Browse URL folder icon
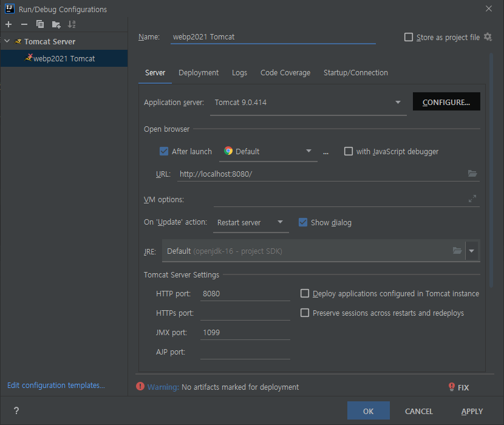The height and width of the screenshot is (425, 504). tap(472, 174)
